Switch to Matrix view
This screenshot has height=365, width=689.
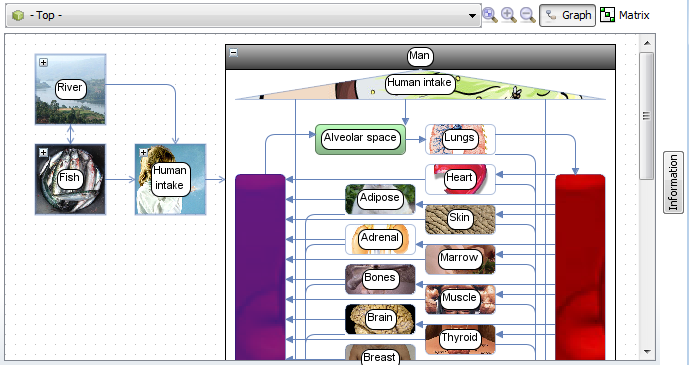(x=625, y=15)
